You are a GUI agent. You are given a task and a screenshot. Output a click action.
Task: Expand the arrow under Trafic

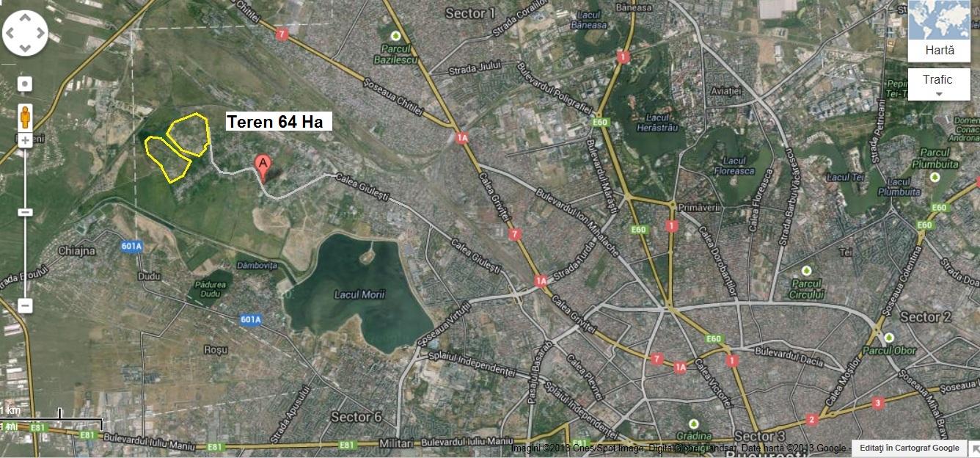pos(939,94)
